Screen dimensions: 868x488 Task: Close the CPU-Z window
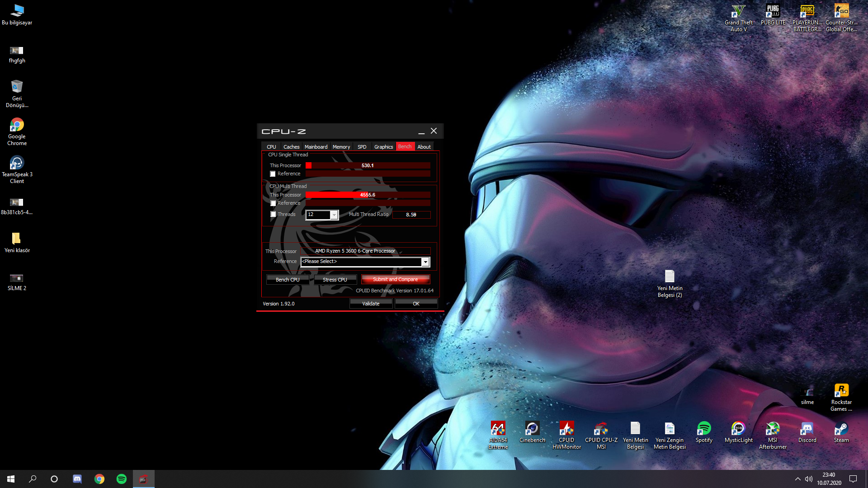pos(434,131)
